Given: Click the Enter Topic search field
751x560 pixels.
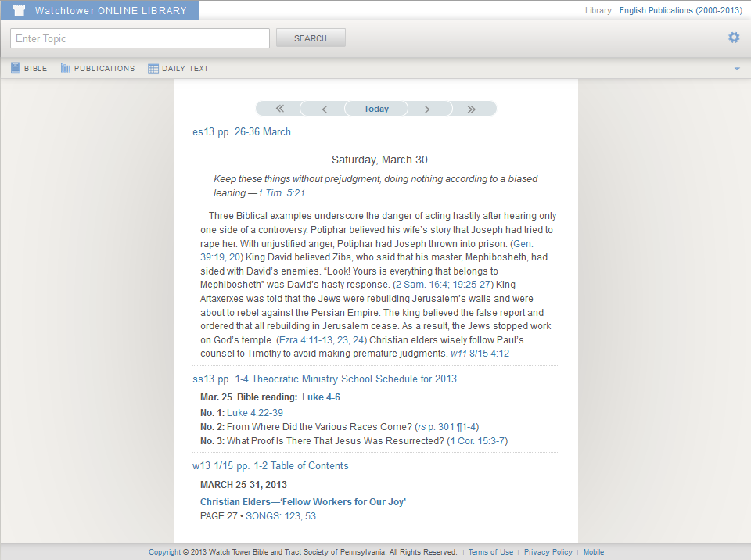Looking at the screenshot, I should [139, 38].
